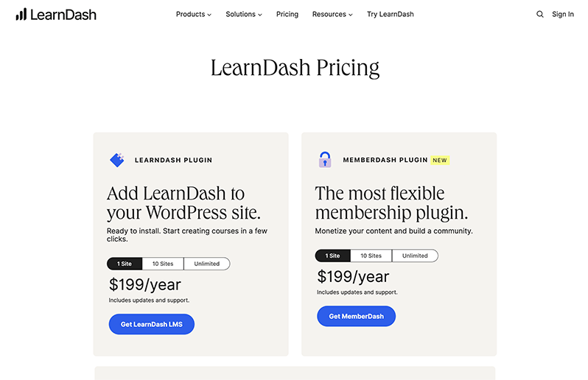Viewport: 588px width, 380px height.
Task: Open the Sign In link
Action: [x=563, y=14]
